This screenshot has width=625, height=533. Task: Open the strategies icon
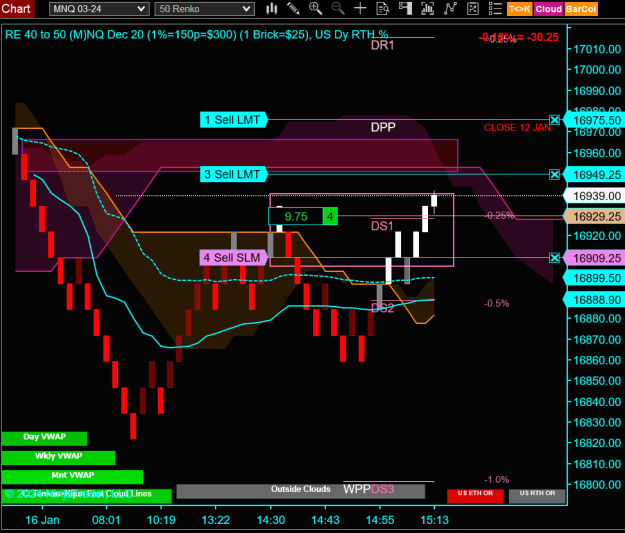473,9
